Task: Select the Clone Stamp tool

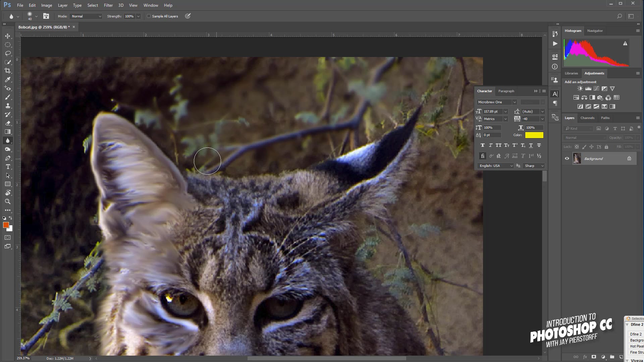Action: 8,106
